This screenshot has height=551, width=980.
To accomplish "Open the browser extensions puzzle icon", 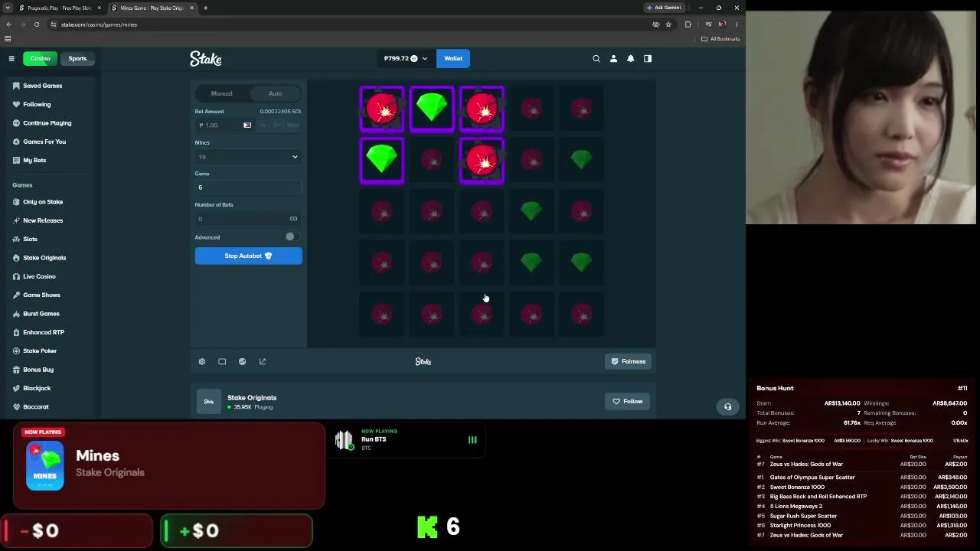I will [x=688, y=24].
